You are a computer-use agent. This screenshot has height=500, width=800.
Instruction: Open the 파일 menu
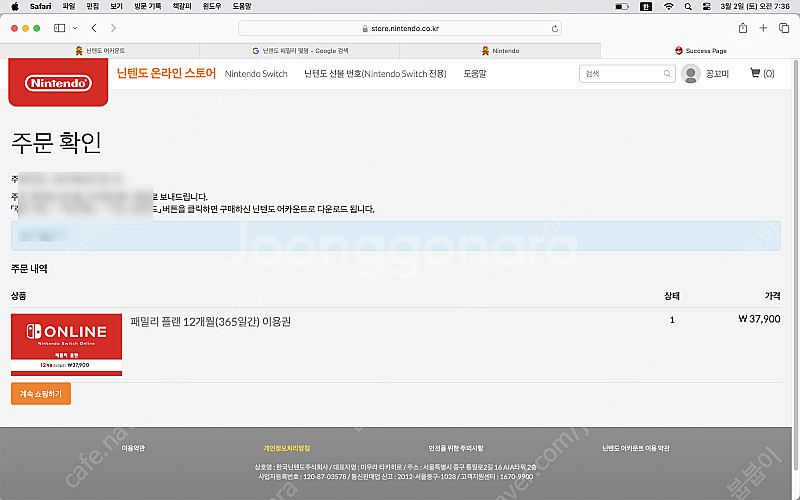[x=68, y=7]
